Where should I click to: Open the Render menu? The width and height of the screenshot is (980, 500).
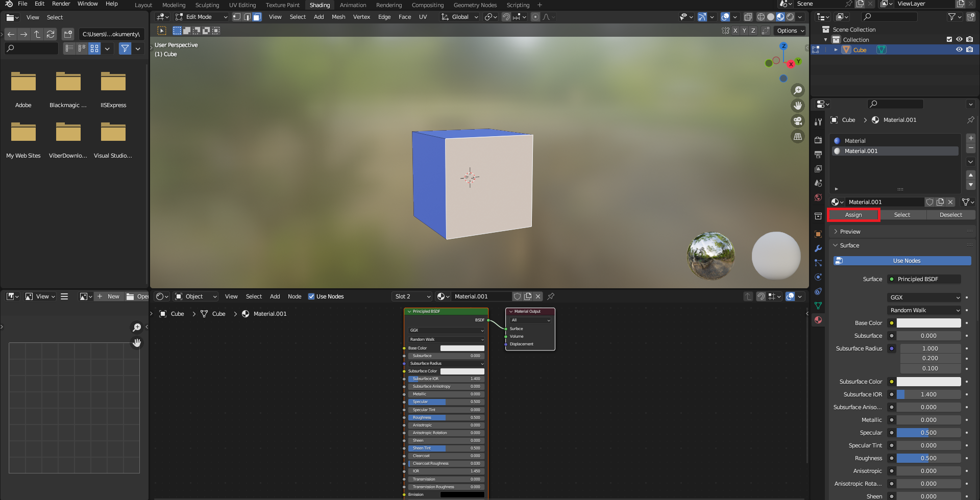(61, 4)
